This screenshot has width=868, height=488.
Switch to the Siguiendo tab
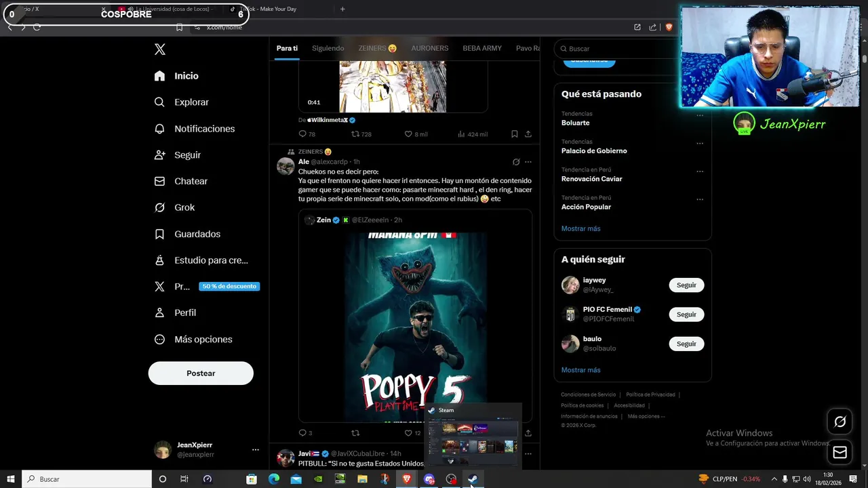coord(328,48)
